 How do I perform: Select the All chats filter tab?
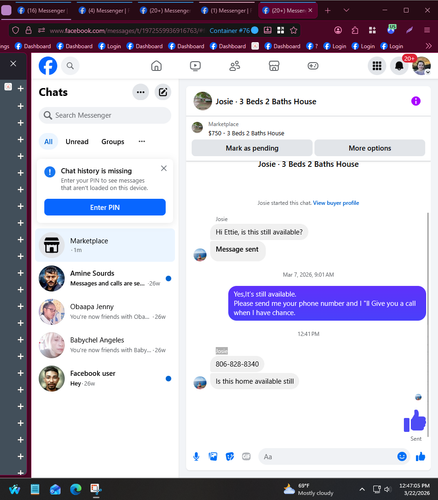(x=48, y=142)
